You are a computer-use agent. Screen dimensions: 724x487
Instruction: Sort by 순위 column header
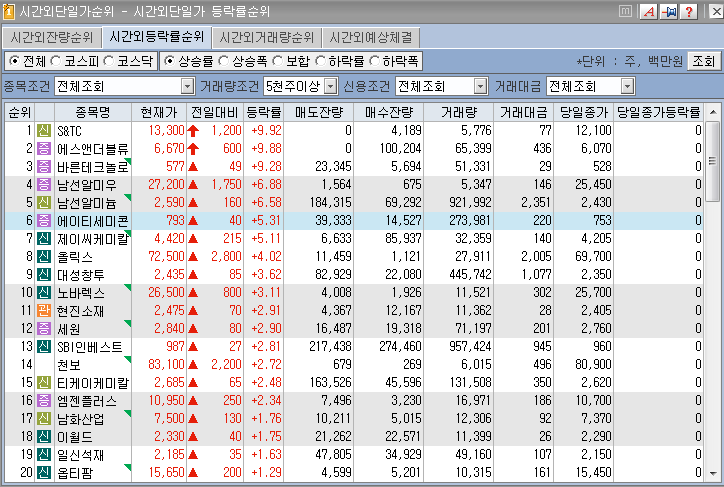19,112
